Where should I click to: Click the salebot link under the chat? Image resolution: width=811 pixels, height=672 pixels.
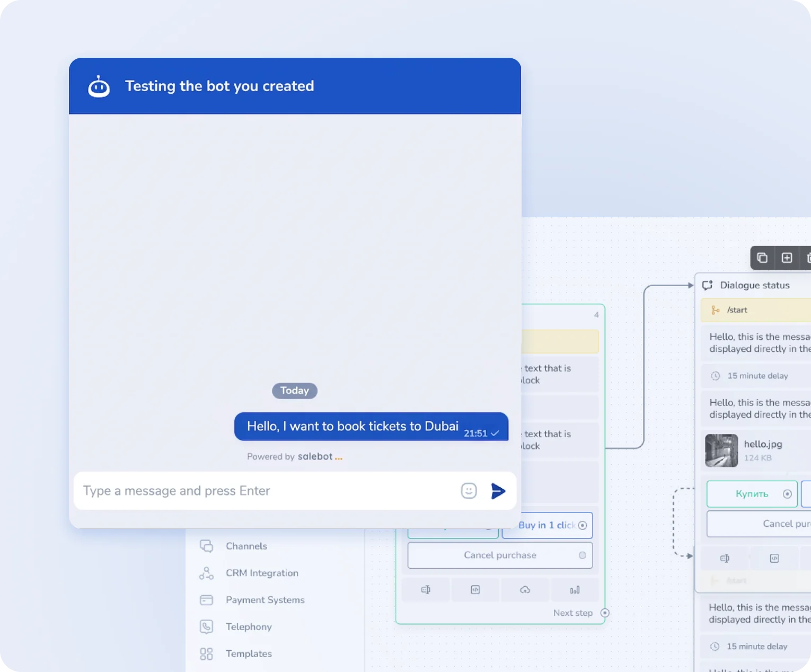pyautogui.click(x=315, y=456)
